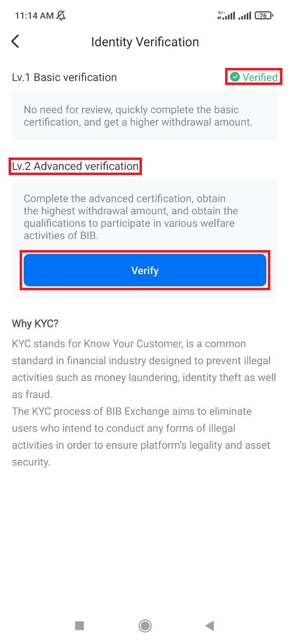Tap the basic certification description box
Screen dimensions: 290x644
click(x=145, y=115)
